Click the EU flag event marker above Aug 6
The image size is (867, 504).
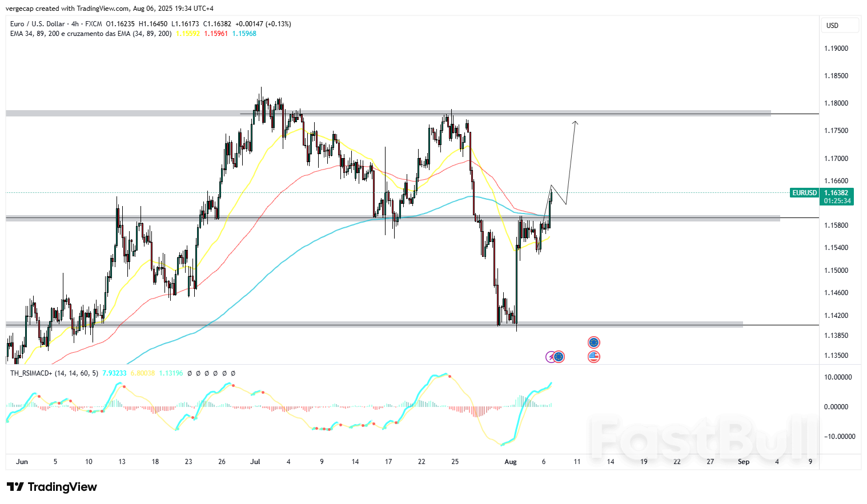click(x=593, y=342)
